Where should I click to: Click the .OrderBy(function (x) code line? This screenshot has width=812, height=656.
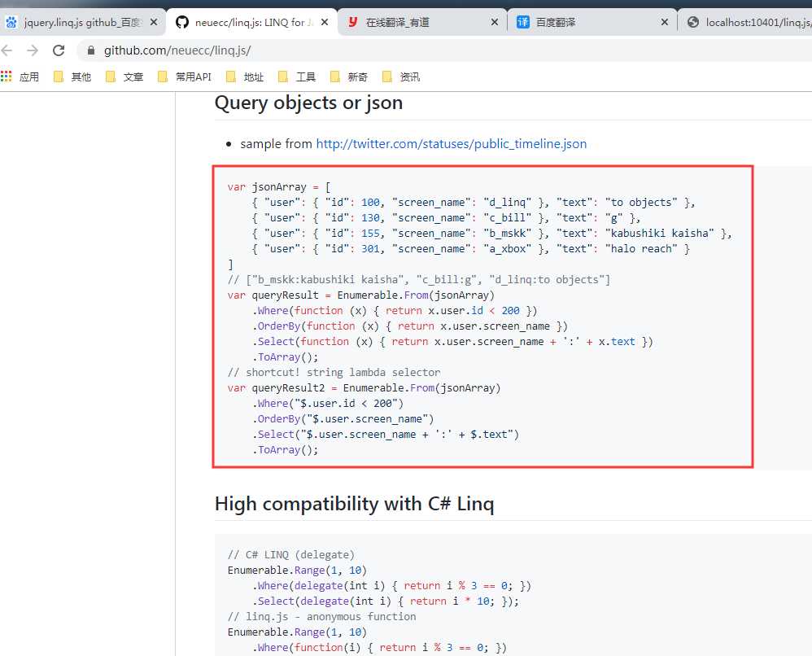tap(410, 326)
